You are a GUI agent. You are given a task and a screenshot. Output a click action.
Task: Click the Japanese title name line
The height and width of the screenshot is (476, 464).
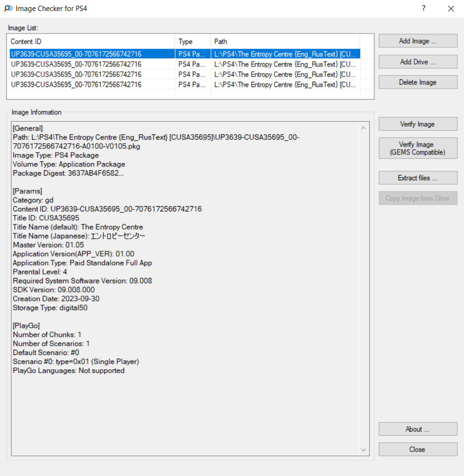(79, 236)
